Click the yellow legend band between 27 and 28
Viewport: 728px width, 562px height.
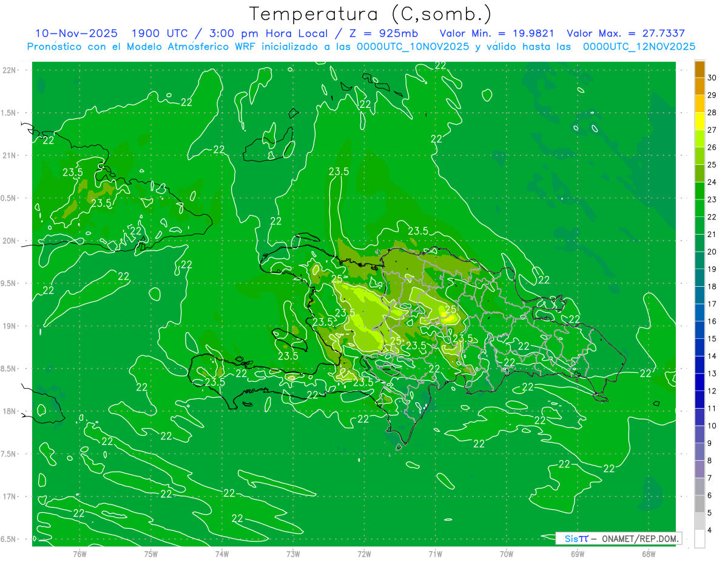tap(699, 121)
